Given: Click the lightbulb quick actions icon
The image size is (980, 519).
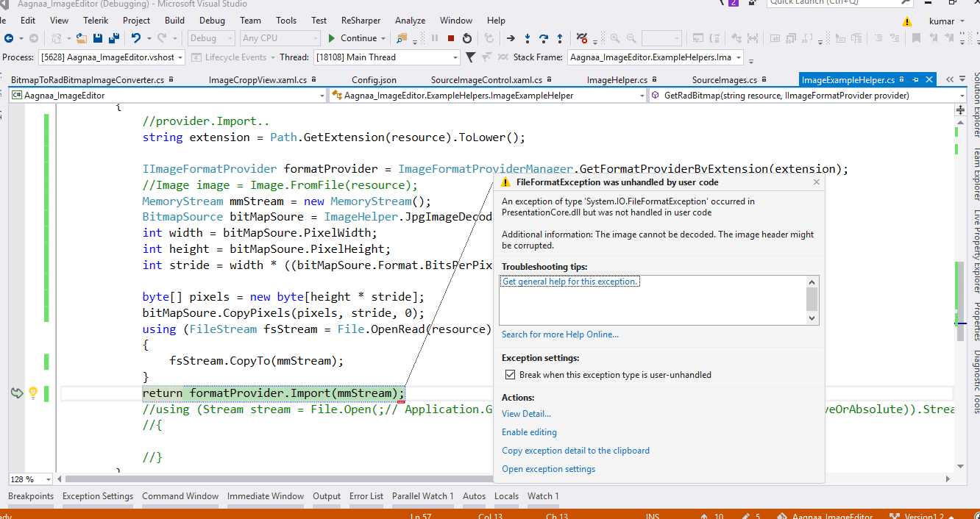Looking at the screenshot, I should tap(33, 393).
